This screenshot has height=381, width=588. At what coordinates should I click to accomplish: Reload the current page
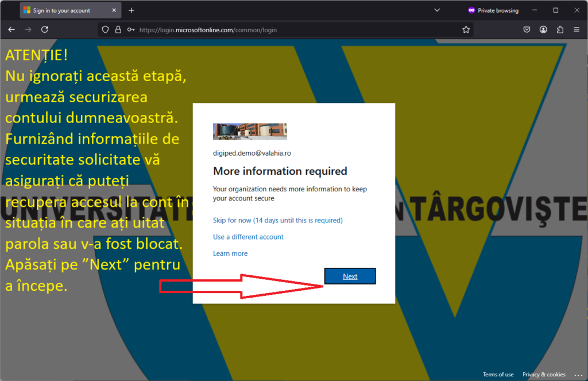pos(45,30)
